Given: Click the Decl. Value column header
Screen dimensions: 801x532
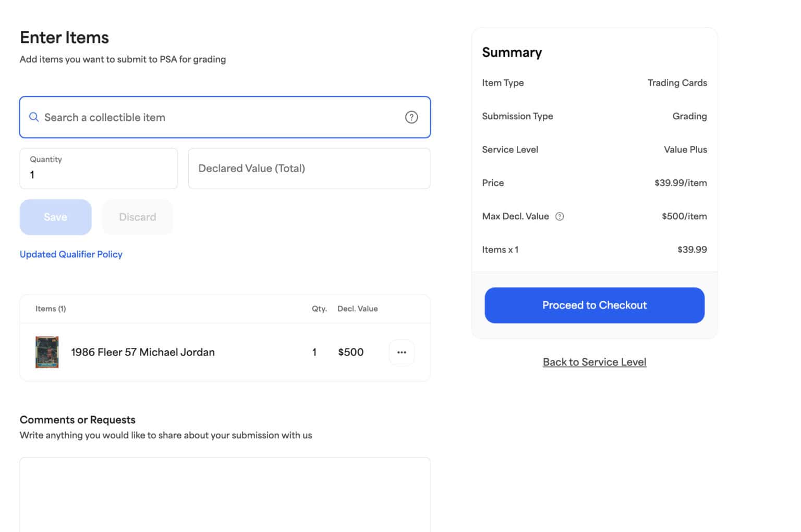Looking at the screenshot, I should pyautogui.click(x=357, y=308).
